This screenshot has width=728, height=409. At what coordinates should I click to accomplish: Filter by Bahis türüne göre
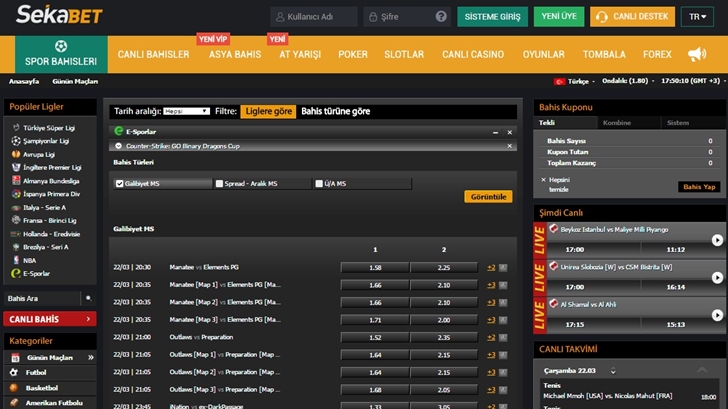(x=335, y=111)
